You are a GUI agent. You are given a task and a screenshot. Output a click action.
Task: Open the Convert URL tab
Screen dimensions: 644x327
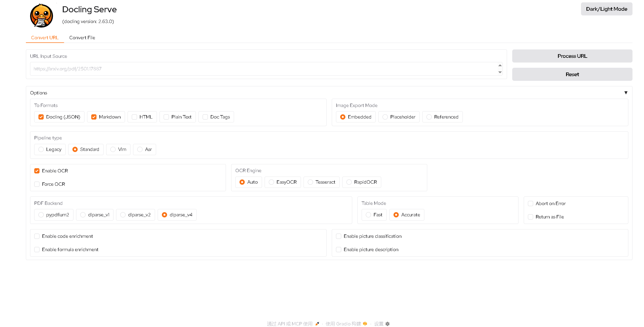tap(45, 38)
